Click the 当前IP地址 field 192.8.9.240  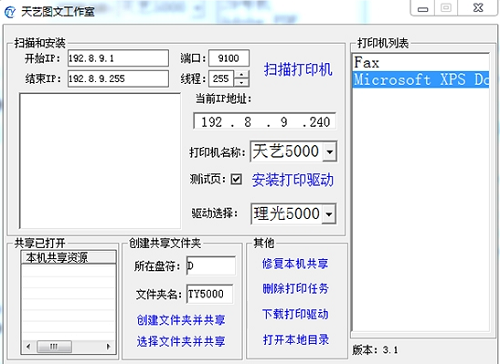[x=264, y=122]
